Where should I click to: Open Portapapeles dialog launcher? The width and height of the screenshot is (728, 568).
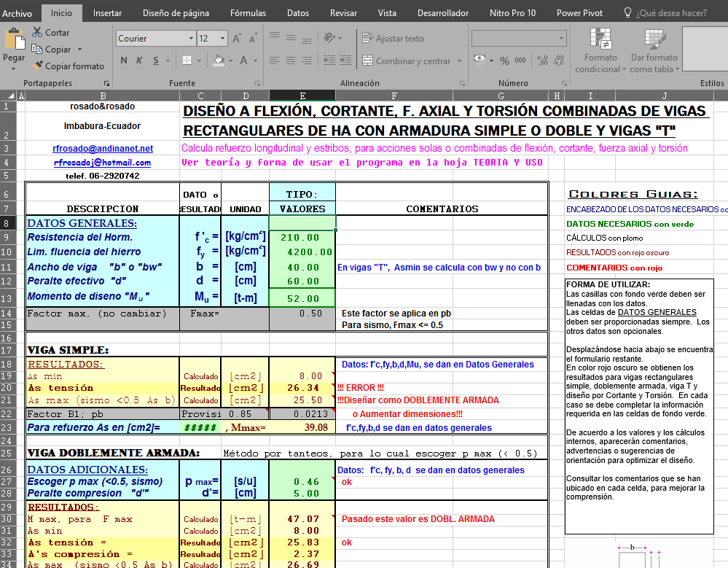point(106,83)
